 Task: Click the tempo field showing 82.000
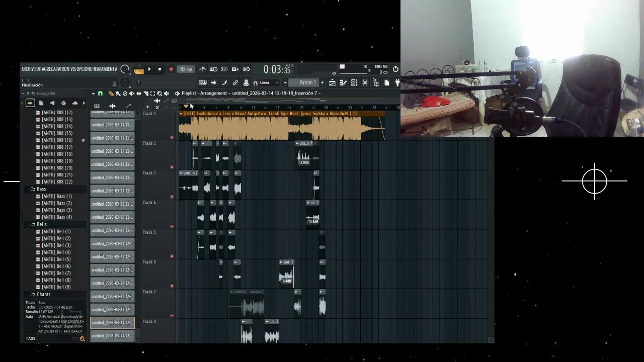tap(186, 69)
